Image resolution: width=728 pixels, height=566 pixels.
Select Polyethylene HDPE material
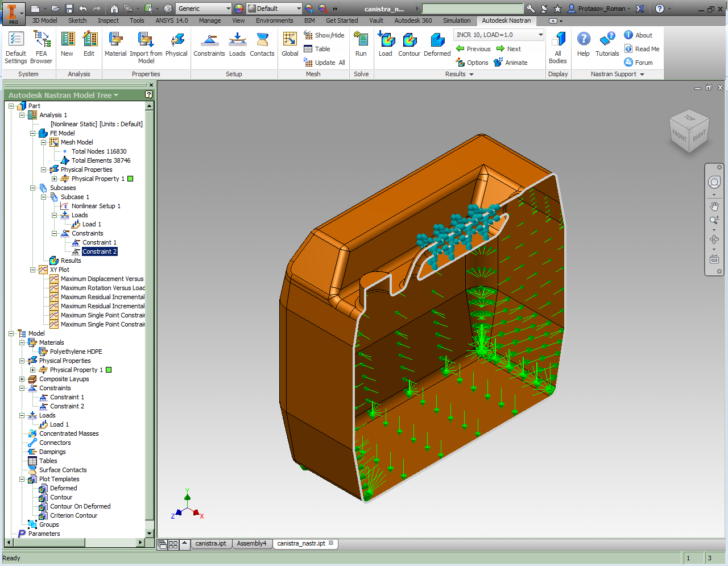[x=76, y=352]
